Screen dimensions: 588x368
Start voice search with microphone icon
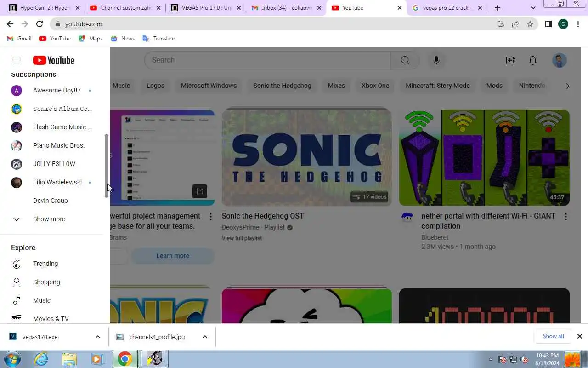[x=436, y=60]
